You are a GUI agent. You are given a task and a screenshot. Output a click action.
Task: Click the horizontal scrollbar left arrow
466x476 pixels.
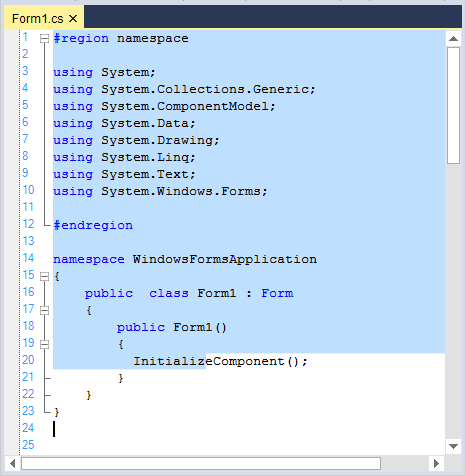coord(13,463)
